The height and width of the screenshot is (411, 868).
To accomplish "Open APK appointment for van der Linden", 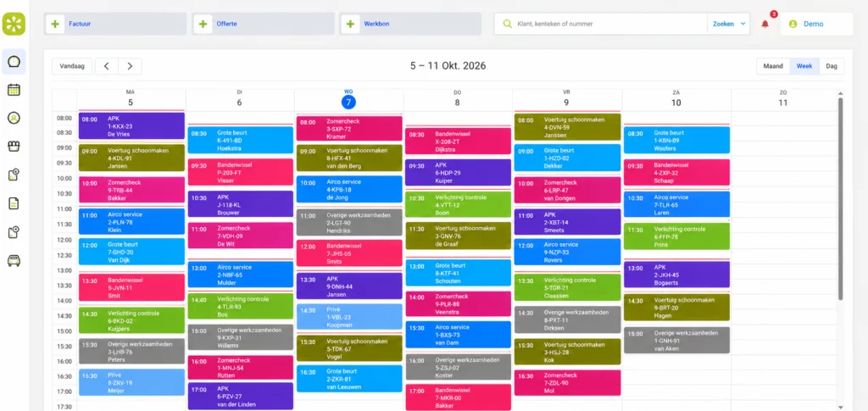I will coord(241,397).
